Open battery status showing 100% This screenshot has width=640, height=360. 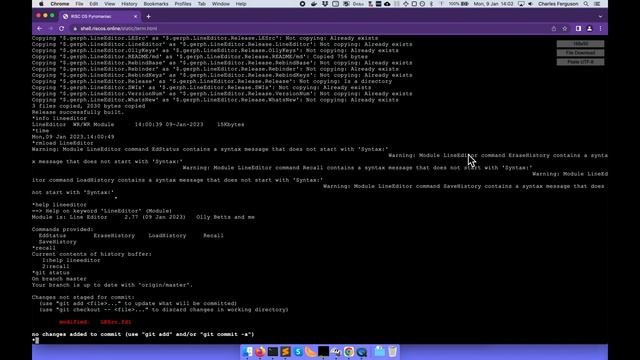pos(458,4)
